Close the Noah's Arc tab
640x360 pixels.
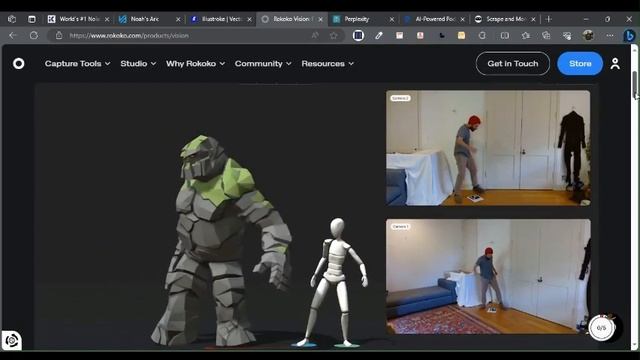[x=178, y=19]
